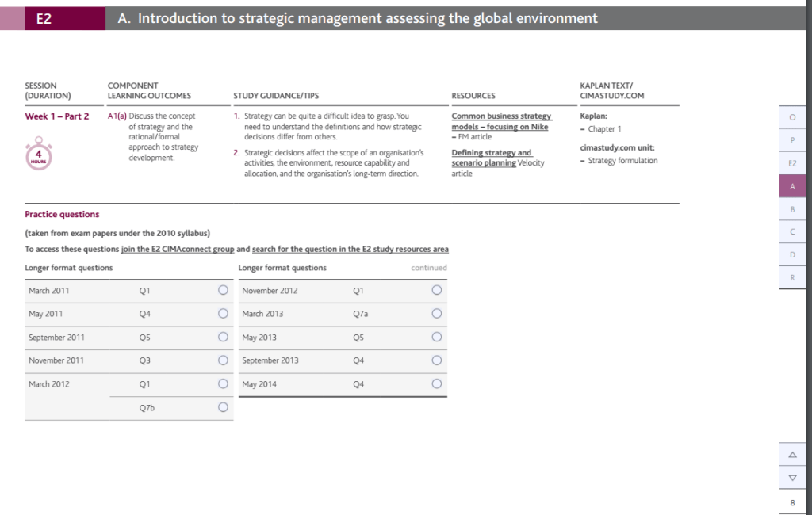Click the 4 Hours stopwatch icon
This screenshot has height=515, width=812.
click(37, 155)
